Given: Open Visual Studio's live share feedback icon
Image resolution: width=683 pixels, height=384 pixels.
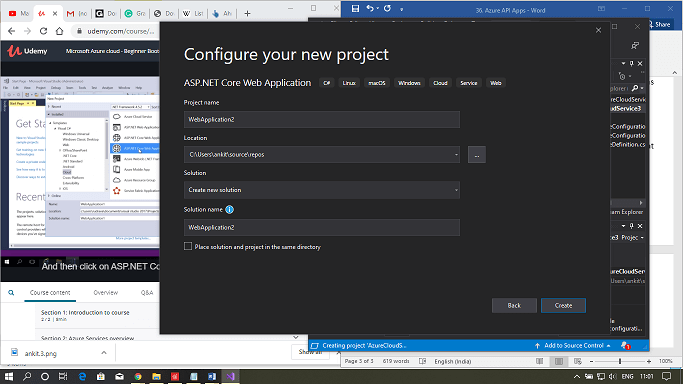Looking at the screenshot, I should point(635,45).
